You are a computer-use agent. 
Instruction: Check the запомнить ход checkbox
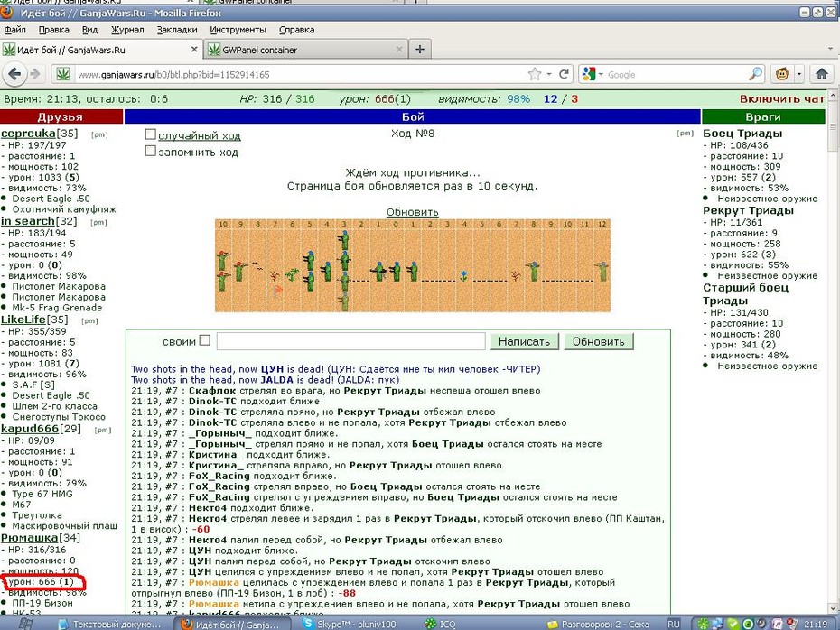click(x=151, y=152)
